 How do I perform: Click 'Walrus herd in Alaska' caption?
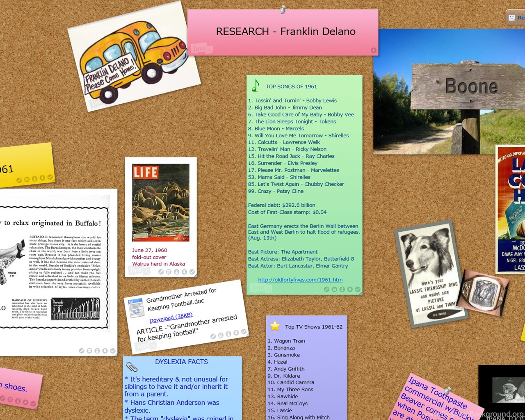coord(158,264)
